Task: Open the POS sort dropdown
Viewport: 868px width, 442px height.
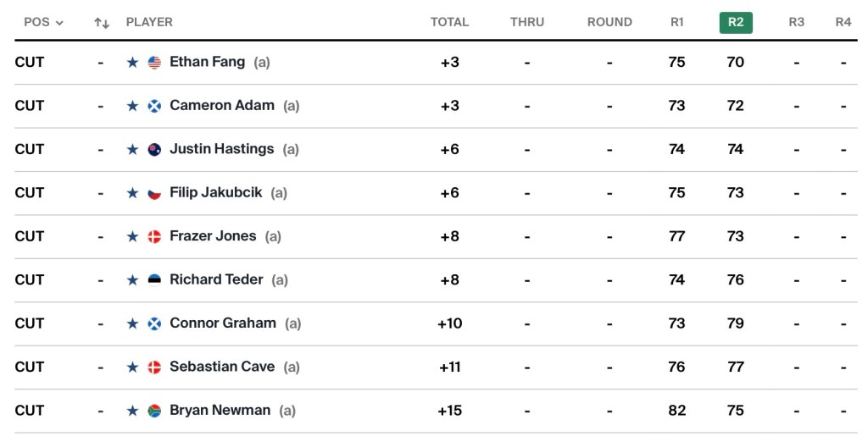Action: (43, 22)
